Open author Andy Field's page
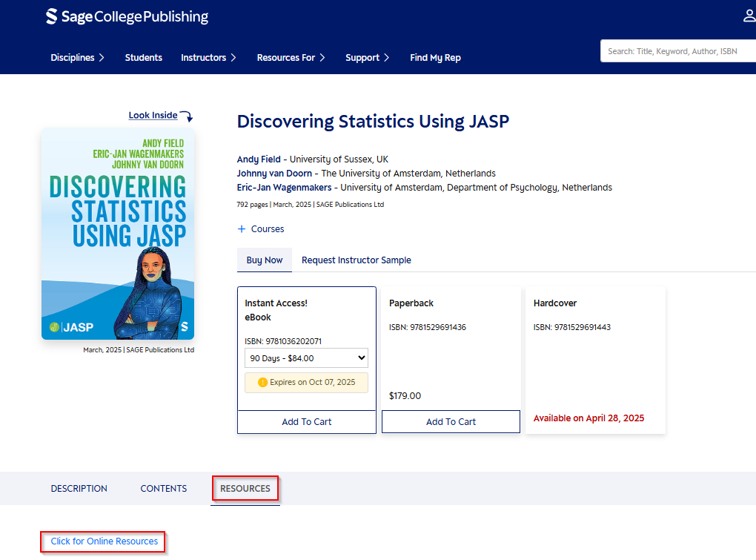756x560 pixels. (259, 159)
